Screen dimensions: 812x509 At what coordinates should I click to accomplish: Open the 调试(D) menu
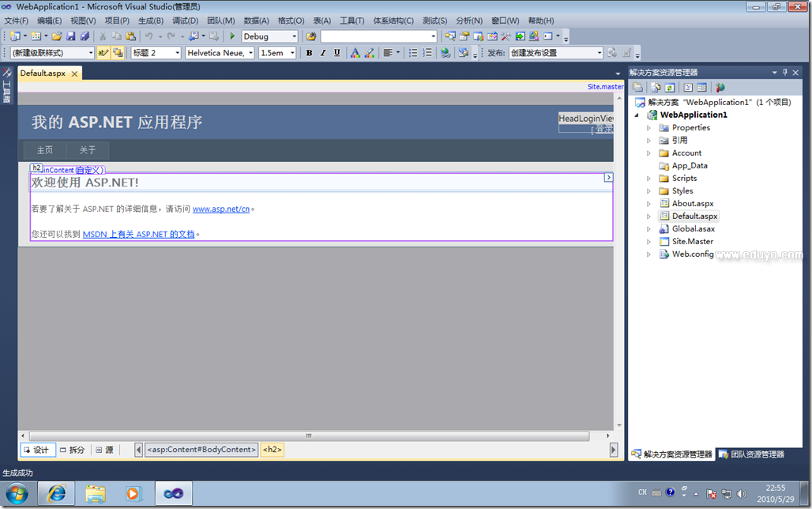point(186,21)
